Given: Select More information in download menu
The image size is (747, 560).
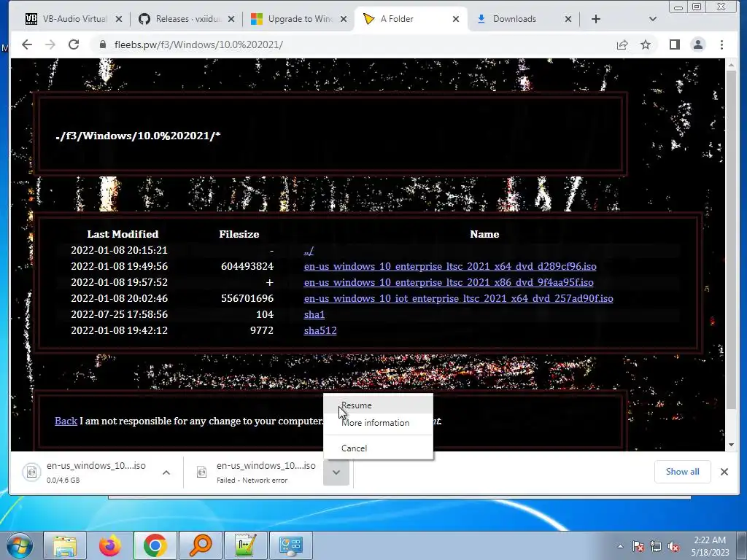Looking at the screenshot, I should click(379, 423).
